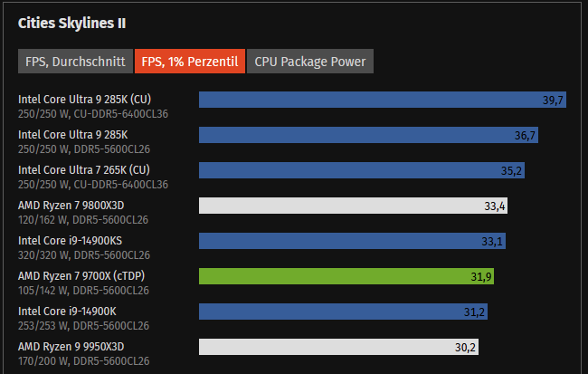Open the CPU Package Power tab

coord(310,62)
